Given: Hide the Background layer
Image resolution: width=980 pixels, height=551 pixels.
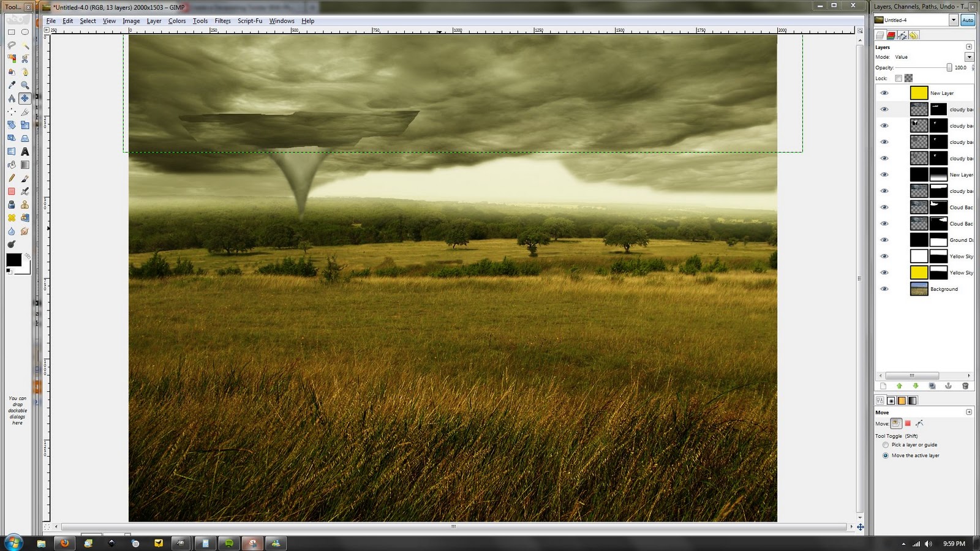Looking at the screenshot, I should coord(884,288).
